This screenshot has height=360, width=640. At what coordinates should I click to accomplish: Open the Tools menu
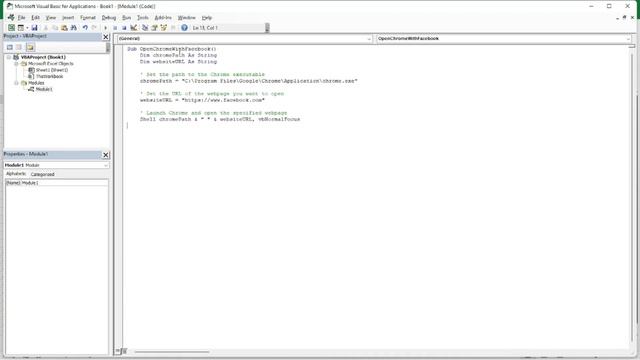pyautogui.click(x=142, y=18)
